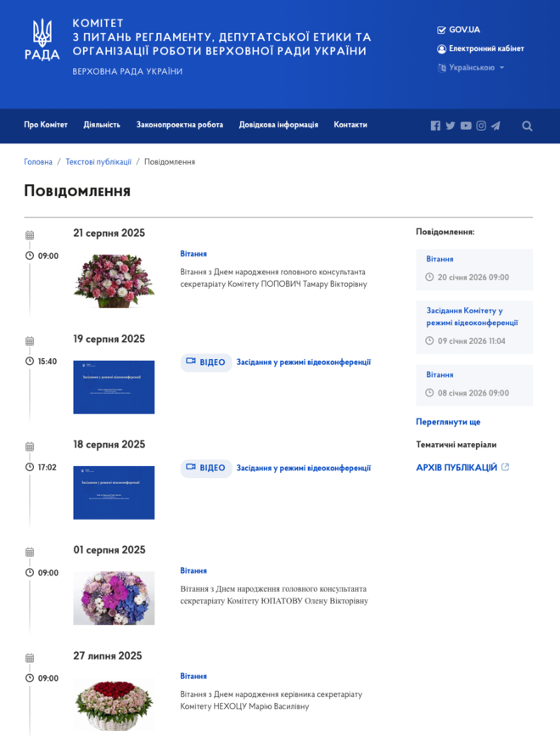Open the Telegram channel icon
The image size is (560, 736).
pyautogui.click(x=496, y=126)
